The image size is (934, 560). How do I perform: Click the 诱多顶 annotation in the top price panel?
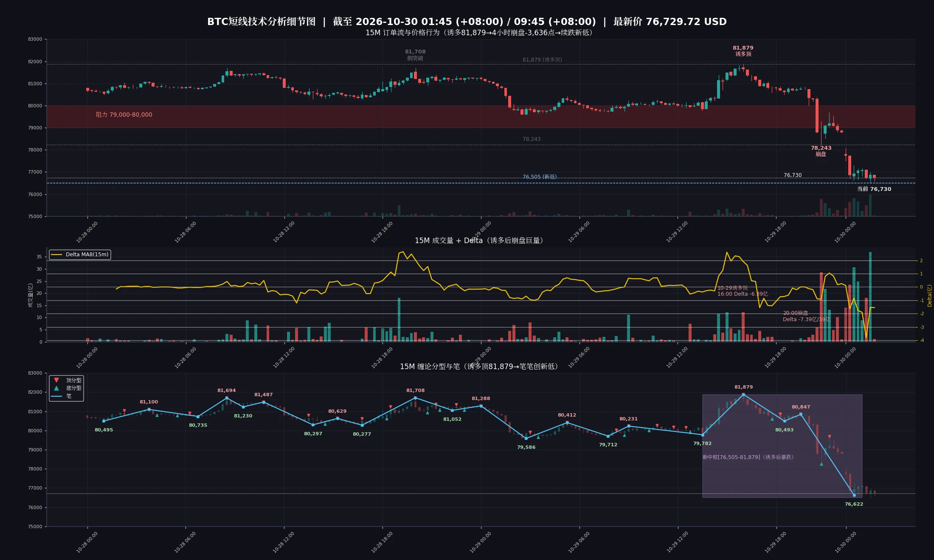pyautogui.click(x=743, y=54)
